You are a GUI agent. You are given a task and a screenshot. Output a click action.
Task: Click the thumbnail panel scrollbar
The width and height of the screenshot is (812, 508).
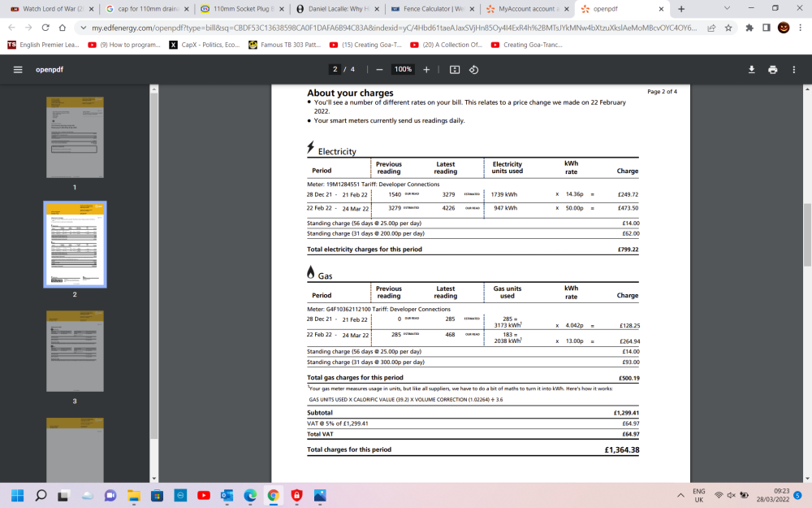tap(153, 267)
